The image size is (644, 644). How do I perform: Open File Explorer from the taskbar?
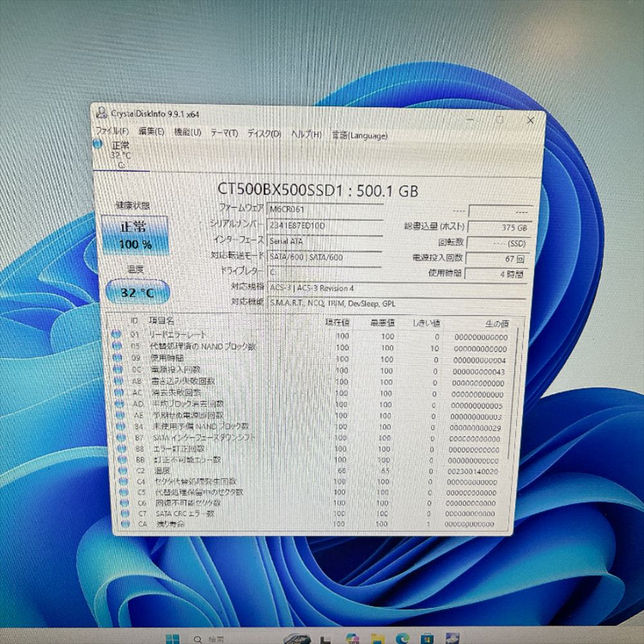coord(377,639)
